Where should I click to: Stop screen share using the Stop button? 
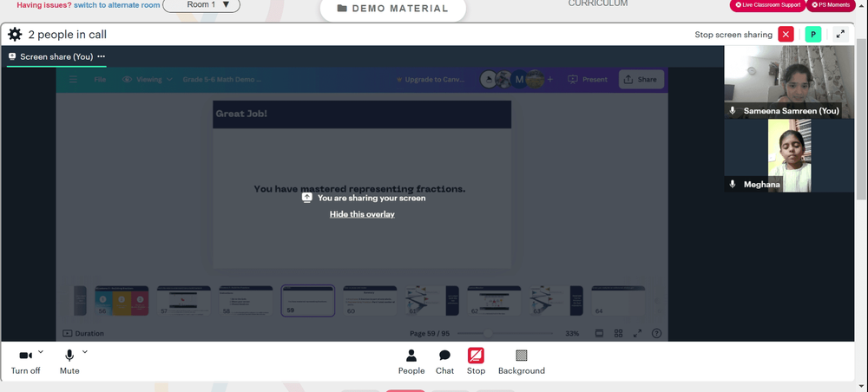(x=476, y=363)
